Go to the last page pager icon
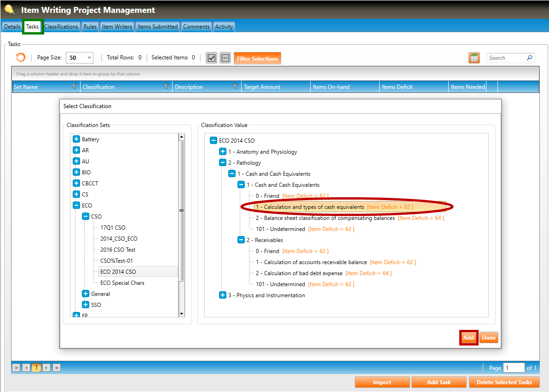This screenshot has height=392, width=549. point(57,368)
